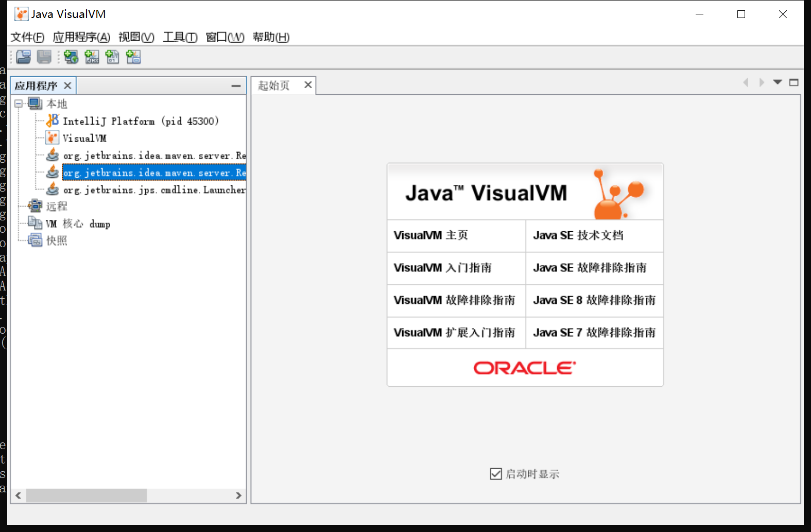Image resolution: width=811 pixels, height=532 pixels.
Task: Click the remote hosts icon beside 远程
Action: tap(35, 206)
